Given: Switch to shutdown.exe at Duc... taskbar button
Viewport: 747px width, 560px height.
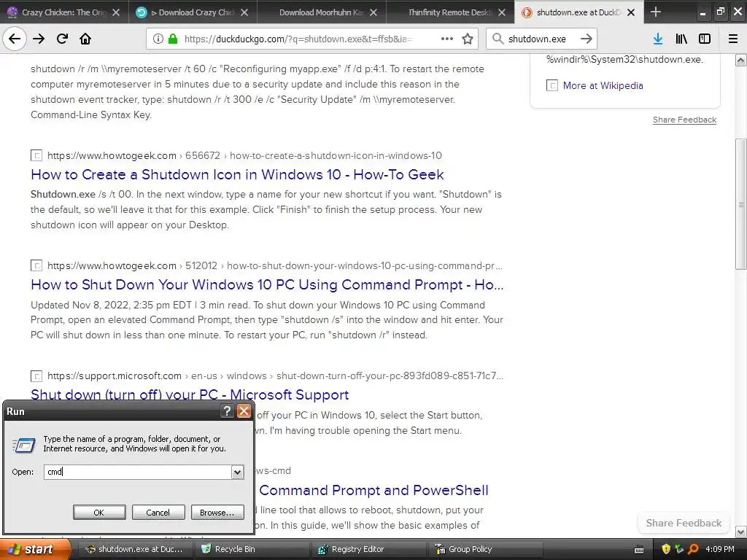Looking at the screenshot, I should point(134,549).
